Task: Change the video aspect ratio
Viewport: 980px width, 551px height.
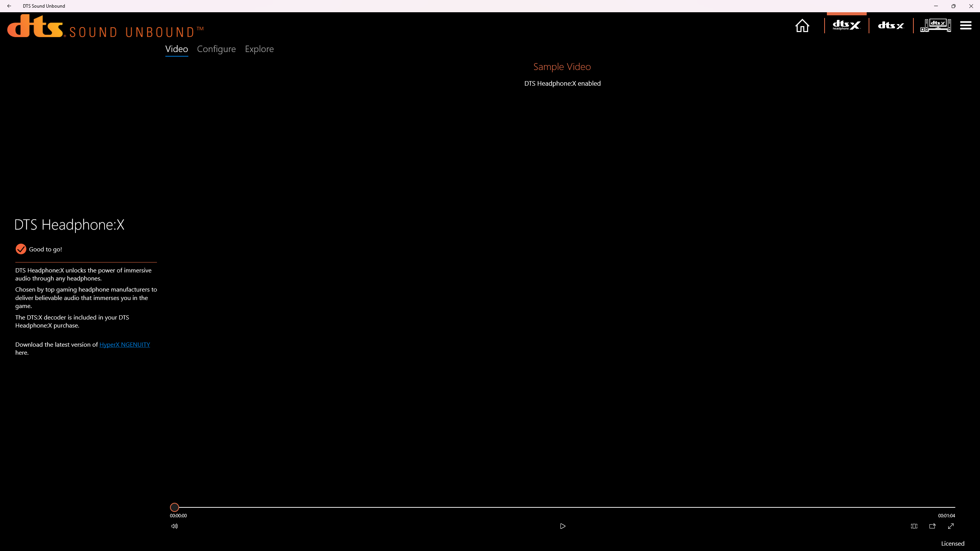Action: coord(914,526)
